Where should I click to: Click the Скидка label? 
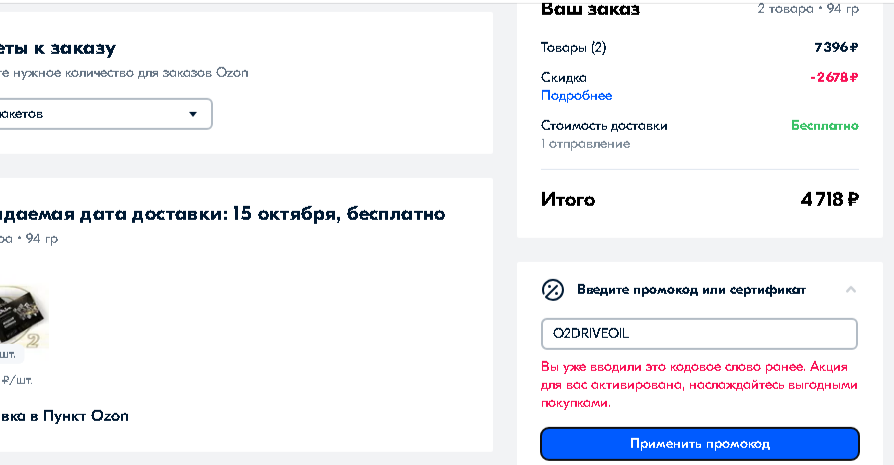point(563,78)
